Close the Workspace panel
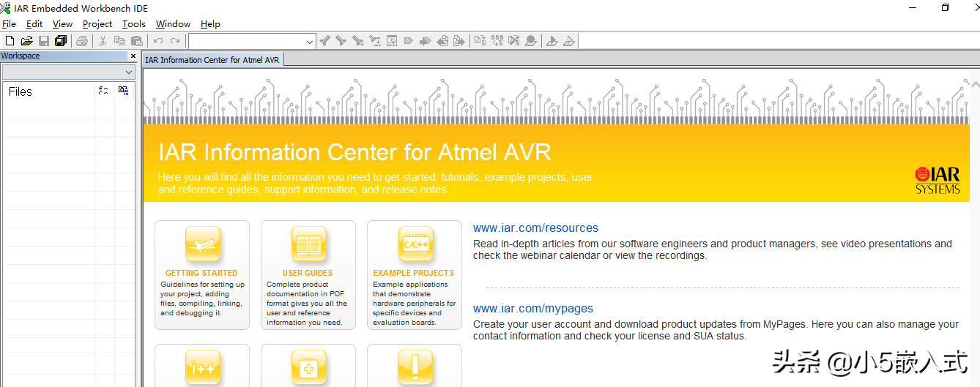 133,56
